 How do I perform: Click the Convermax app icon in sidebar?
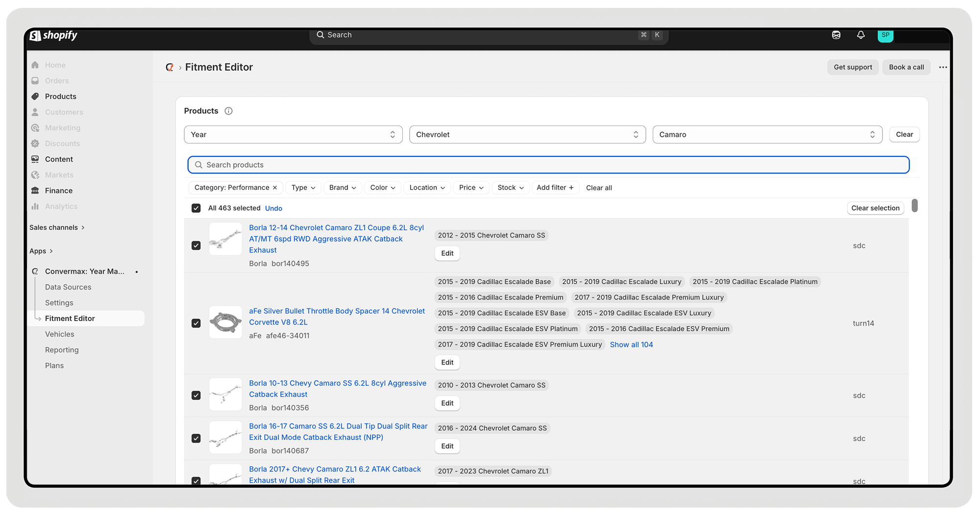pyautogui.click(x=35, y=271)
